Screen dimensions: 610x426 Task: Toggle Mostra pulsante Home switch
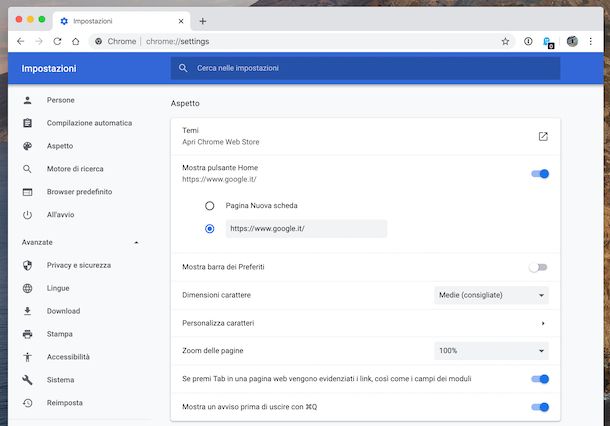(x=540, y=174)
